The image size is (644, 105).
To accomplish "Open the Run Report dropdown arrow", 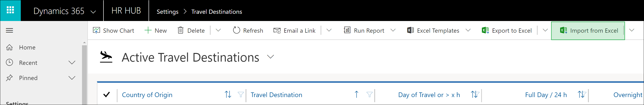I will (x=393, y=30).
